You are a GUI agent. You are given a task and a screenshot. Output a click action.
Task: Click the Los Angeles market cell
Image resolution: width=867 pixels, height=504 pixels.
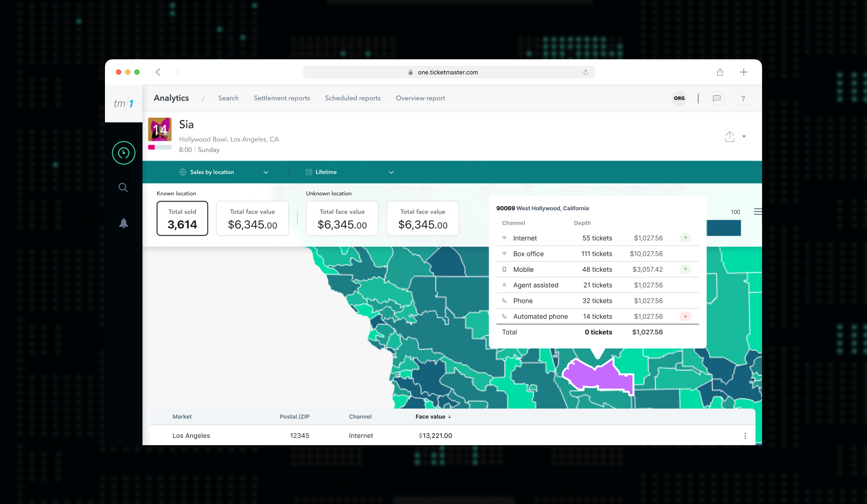click(191, 436)
